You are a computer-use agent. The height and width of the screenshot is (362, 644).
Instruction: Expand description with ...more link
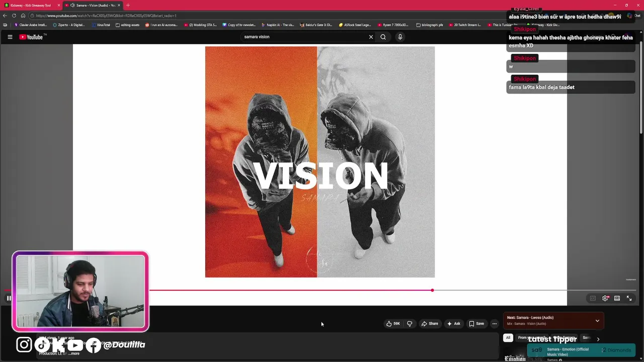pyautogui.click(x=73, y=353)
